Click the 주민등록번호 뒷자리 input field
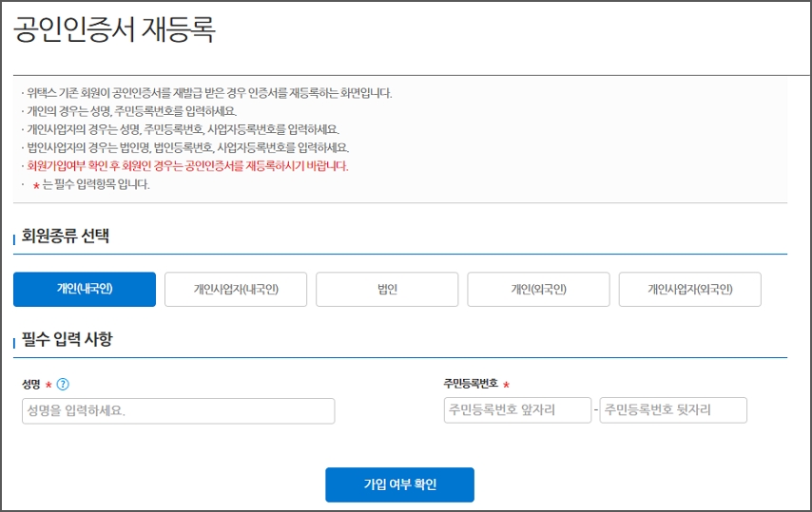 point(673,410)
